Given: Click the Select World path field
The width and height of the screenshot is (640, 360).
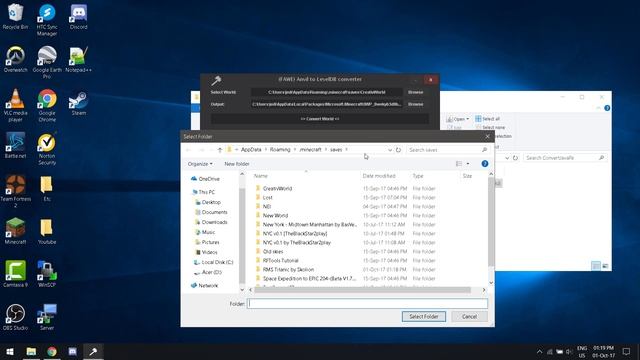Looking at the screenshot, I should point(327,92).
